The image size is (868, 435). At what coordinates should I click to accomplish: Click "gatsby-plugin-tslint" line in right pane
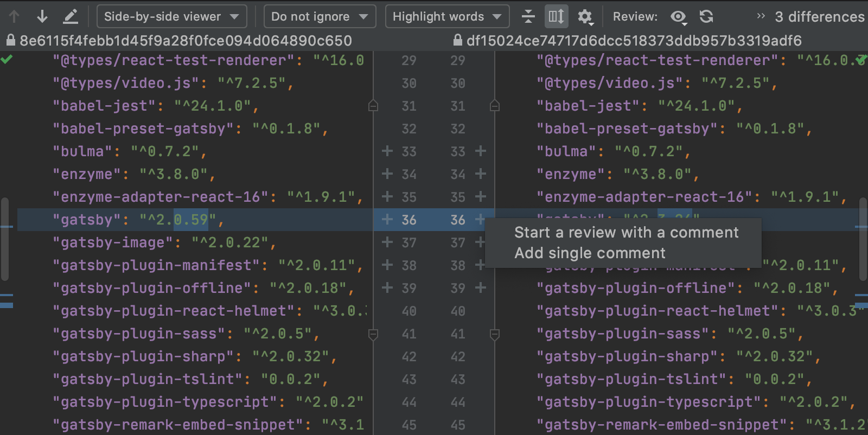point(674,379)
